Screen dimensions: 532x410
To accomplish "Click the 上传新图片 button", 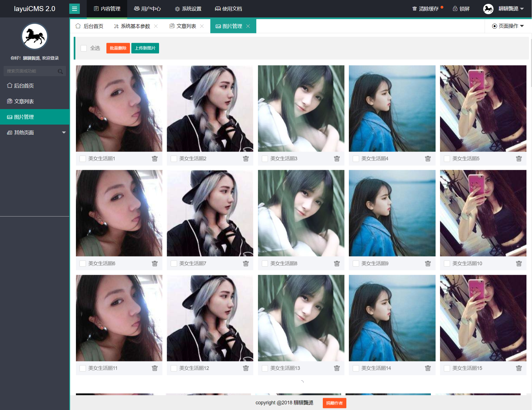I will coord(145,48).
